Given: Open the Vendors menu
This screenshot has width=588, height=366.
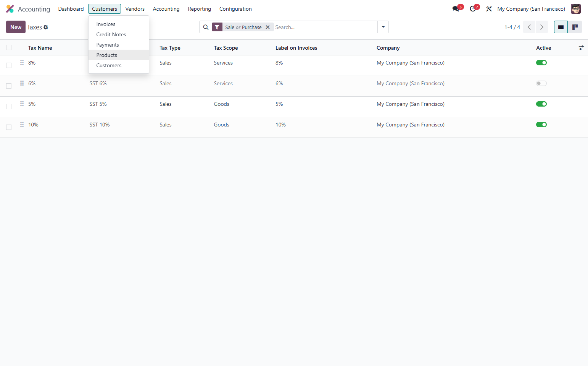Looking at the screenshot, I should pyautogui.click(x=135, y=9).
